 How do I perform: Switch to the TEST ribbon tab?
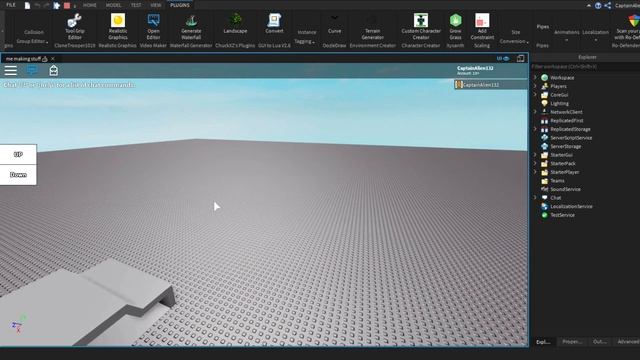(x=136, y=5)
